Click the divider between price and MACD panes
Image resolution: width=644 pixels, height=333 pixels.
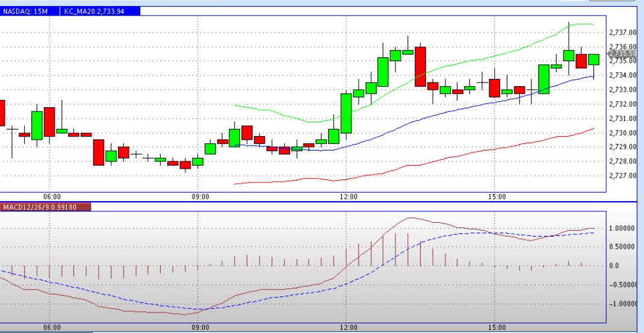(319, 202)
